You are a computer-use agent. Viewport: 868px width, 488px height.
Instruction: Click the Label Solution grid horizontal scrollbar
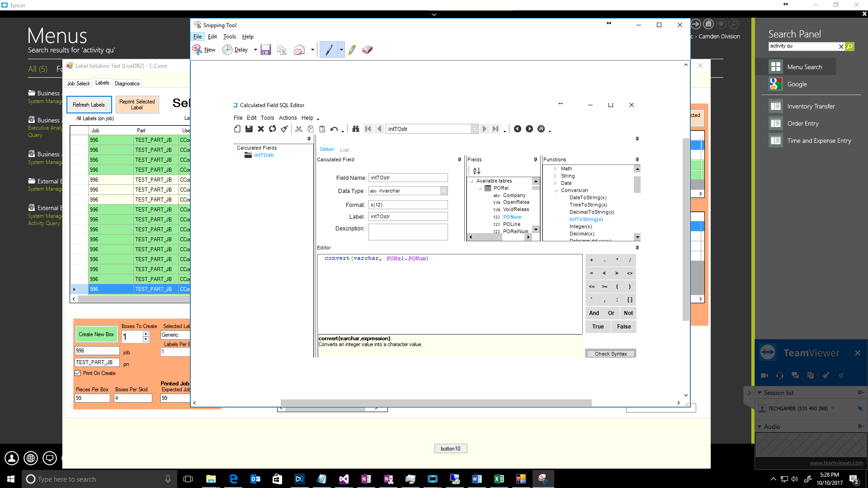tap(133, 299)
